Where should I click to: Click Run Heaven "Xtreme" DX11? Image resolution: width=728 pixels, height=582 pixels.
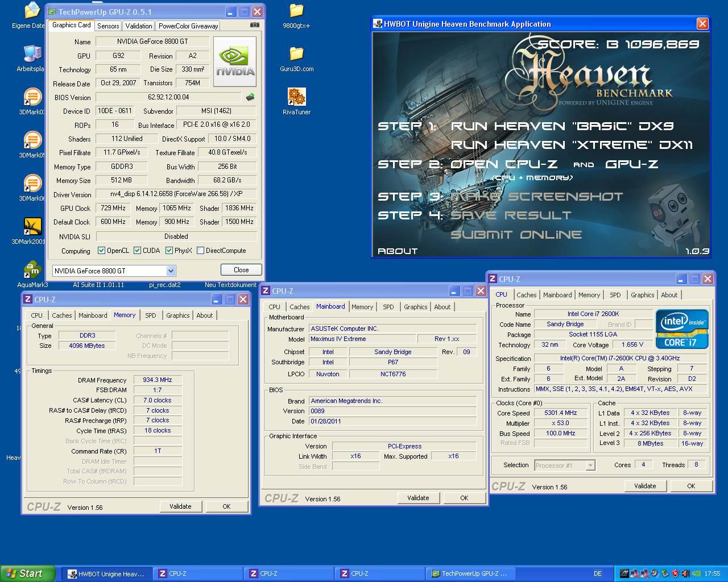572,145
